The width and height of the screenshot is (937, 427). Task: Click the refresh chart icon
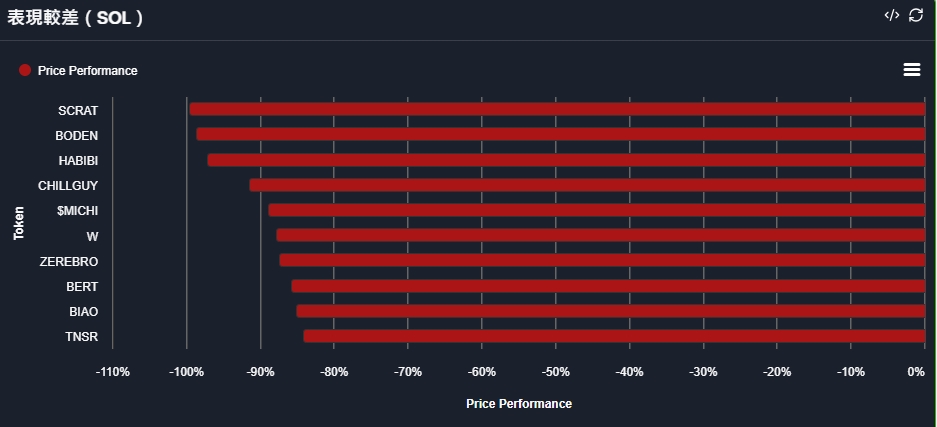(916, 15)
